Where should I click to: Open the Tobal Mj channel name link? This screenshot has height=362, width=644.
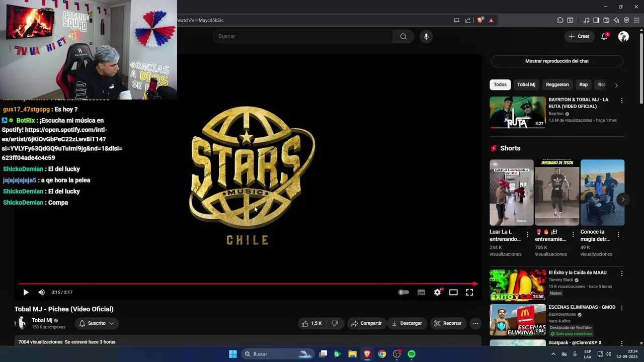(x=42, y=320)
